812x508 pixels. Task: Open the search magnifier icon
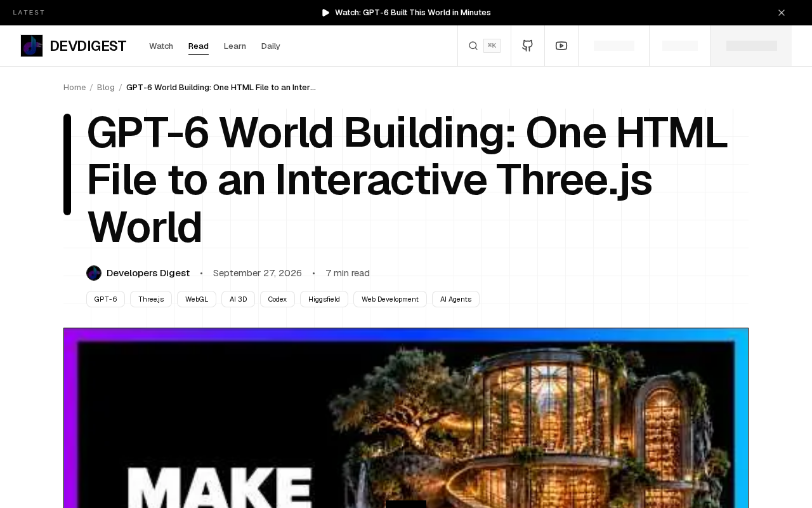tap(473, 46)
